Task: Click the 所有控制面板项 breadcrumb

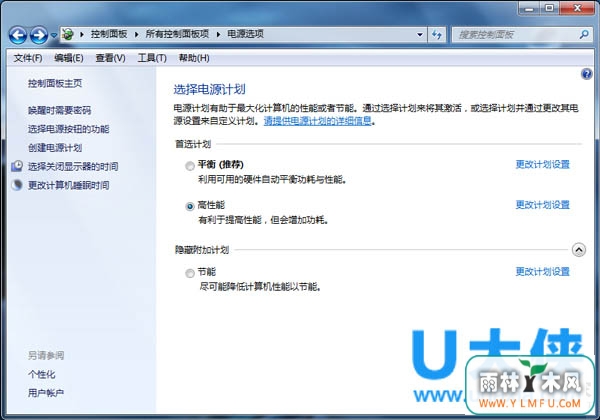Action: point(177,34)
